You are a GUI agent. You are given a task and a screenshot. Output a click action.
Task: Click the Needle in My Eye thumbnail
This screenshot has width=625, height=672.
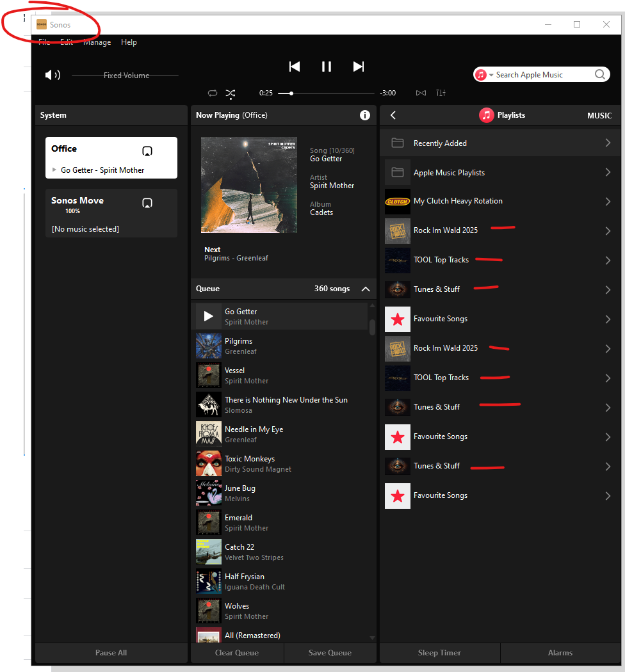point(209,434)
